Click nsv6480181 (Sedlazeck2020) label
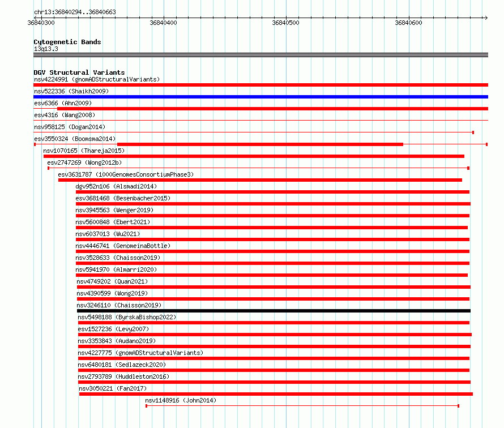The height and width of the screenshot is (428, 504). point(122,365)
